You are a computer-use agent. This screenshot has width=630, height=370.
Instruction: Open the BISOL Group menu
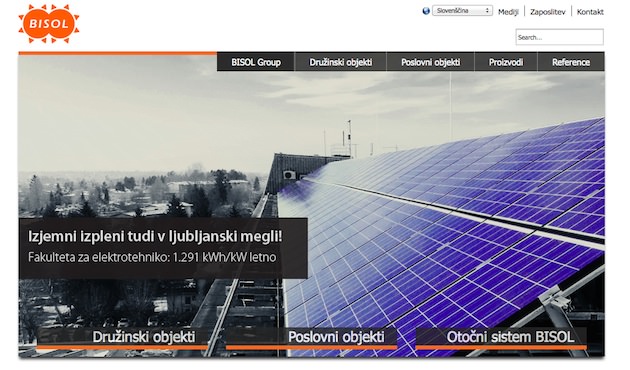point(256,62)
